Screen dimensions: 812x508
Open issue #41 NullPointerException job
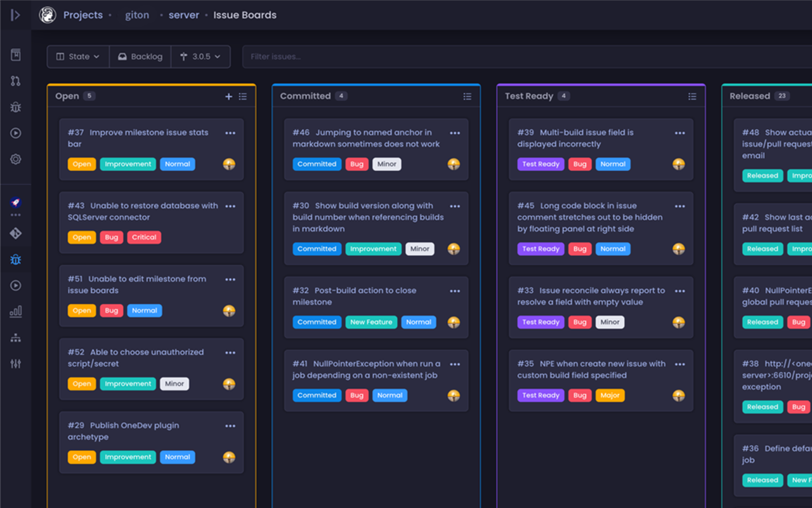[x=366, y=370]
